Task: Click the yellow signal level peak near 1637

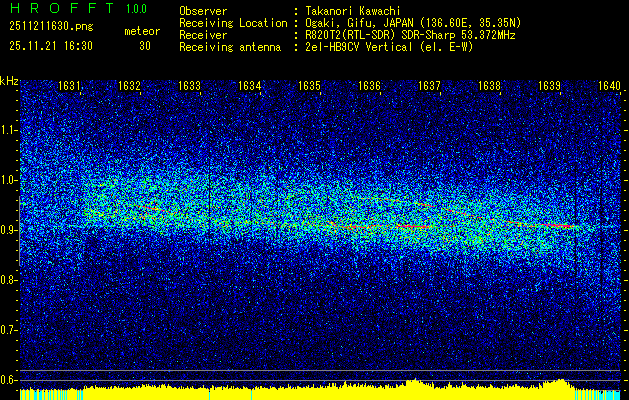Action: click(415, 383)
